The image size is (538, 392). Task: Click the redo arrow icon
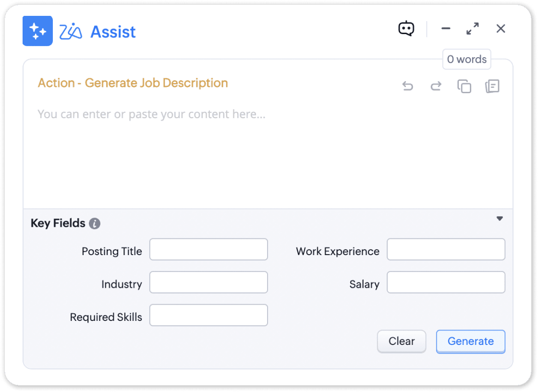[436, 86]
